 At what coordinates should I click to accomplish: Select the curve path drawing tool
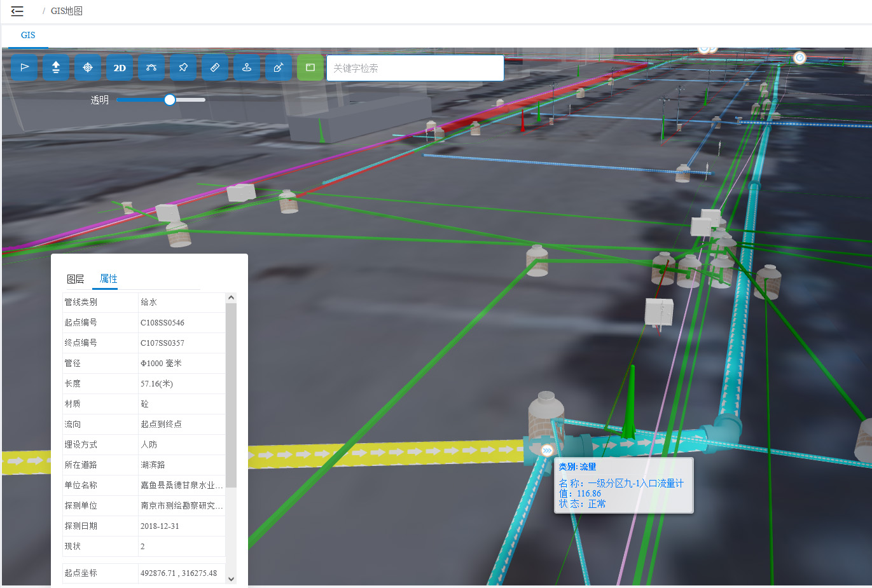pos(151,67)
